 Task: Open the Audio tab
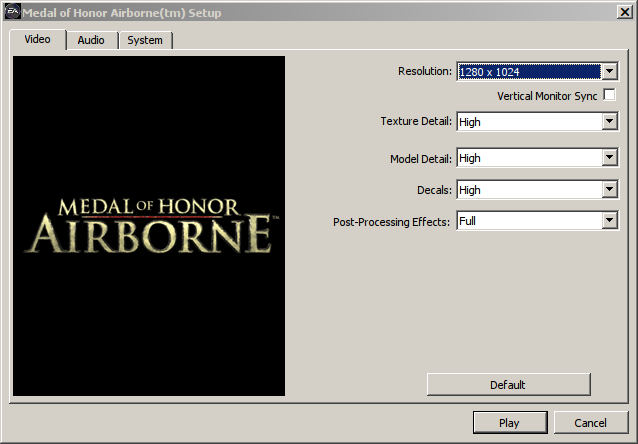click(91, 40)
